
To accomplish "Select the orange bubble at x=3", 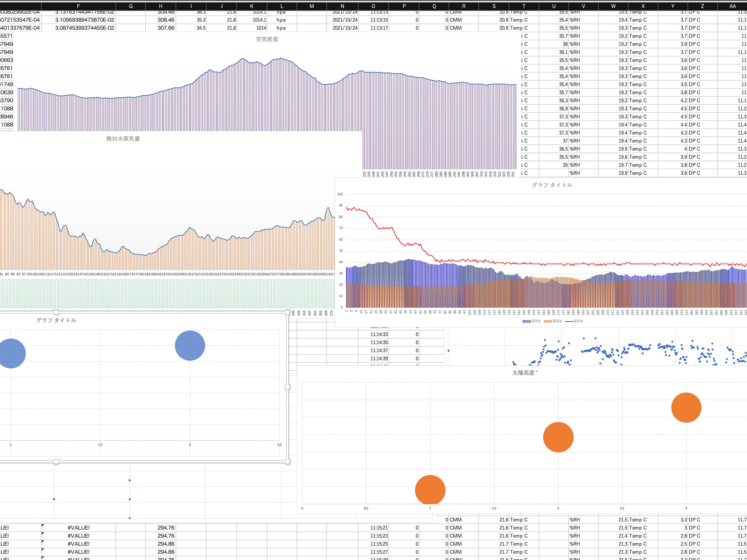I will pyautogui.click(x=686, y=408).
